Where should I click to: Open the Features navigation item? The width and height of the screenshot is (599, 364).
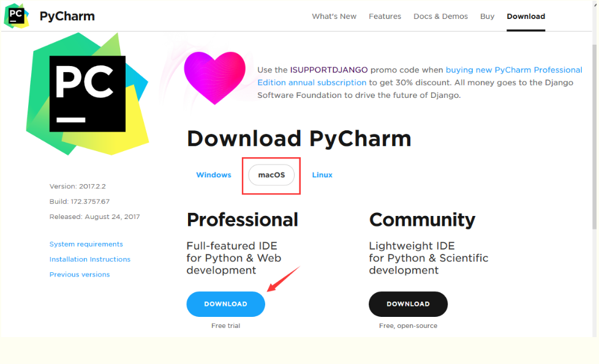click(x=385, y=17)
